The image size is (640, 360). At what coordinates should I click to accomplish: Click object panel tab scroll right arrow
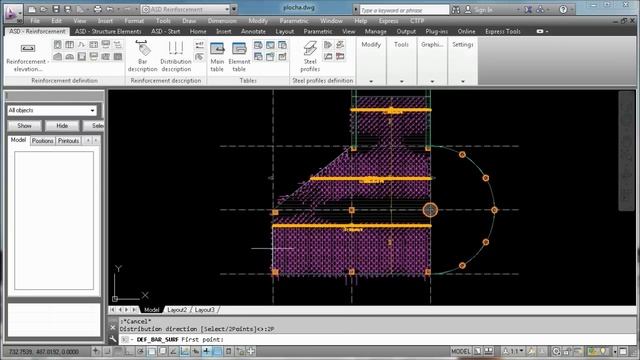pos(96,140)
